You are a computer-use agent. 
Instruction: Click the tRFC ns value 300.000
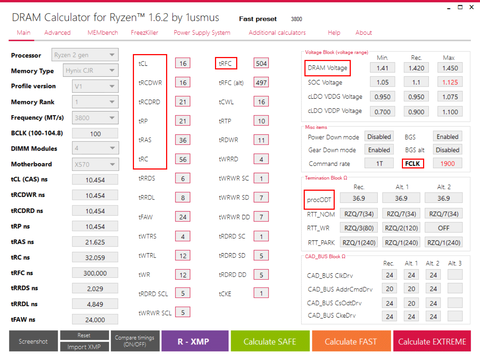click(x=95, y=273)
